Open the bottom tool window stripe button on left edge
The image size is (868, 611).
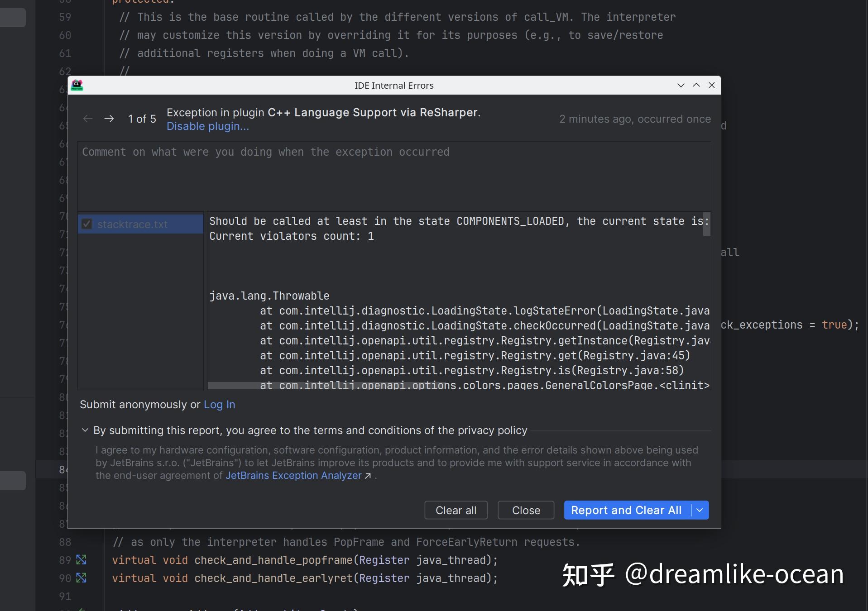(x=12, y=481)
